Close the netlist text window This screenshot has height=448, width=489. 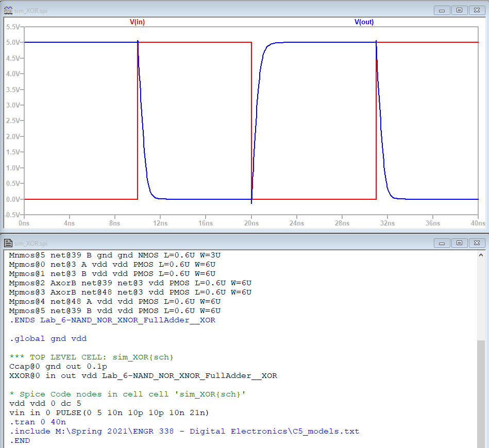pos(477,243)
